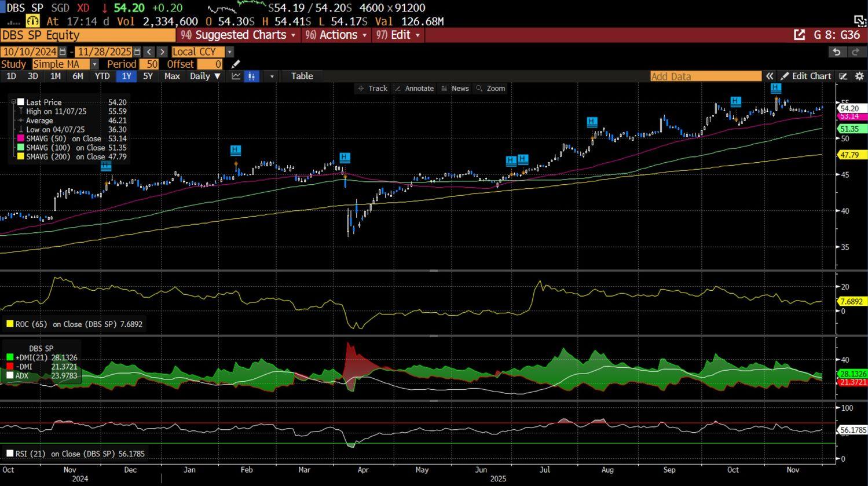Expand the Study type dropdown
The width and height of the screenshot is (868, 486).
point(94,64)
